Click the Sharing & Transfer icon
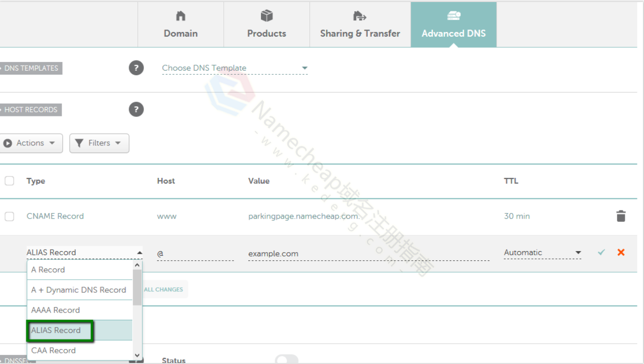Viewport: 644px width, 364px height. coord(360,16)
